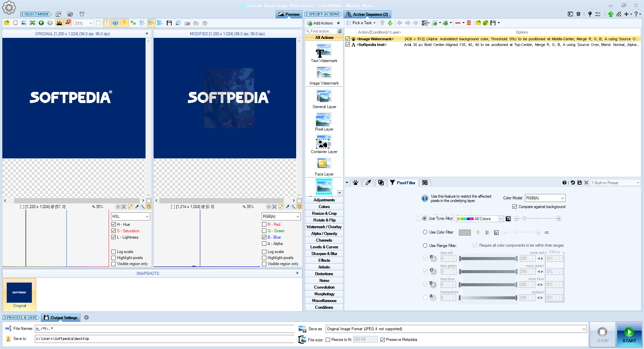Open the settings gear next to Output Settings
The width and height of the screenshot is (644, 349).
click(x=86, y=317)
